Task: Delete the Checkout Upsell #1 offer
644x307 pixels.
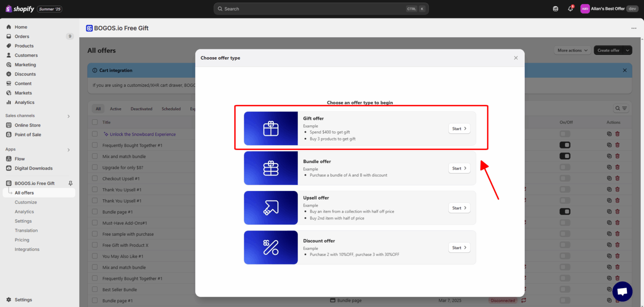Action: point(617,179)
